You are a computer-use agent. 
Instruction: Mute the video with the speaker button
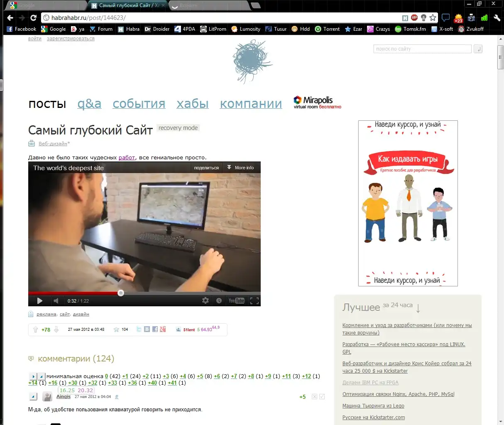(x=56, y=301)
